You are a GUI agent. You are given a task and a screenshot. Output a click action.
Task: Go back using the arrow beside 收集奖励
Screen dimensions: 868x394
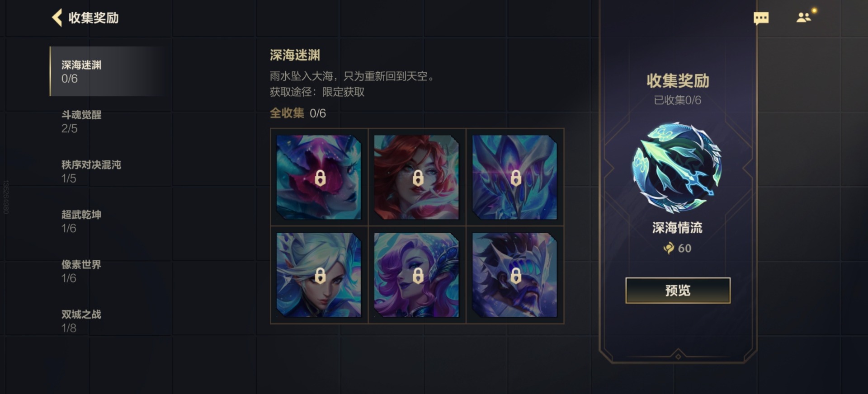pyautogui.click(x=57, y=18)
